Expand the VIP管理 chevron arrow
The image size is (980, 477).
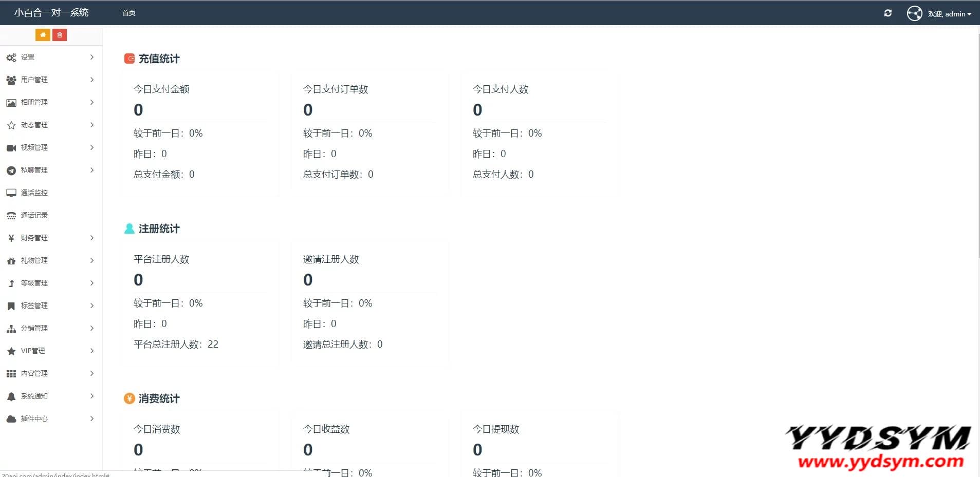92,351
